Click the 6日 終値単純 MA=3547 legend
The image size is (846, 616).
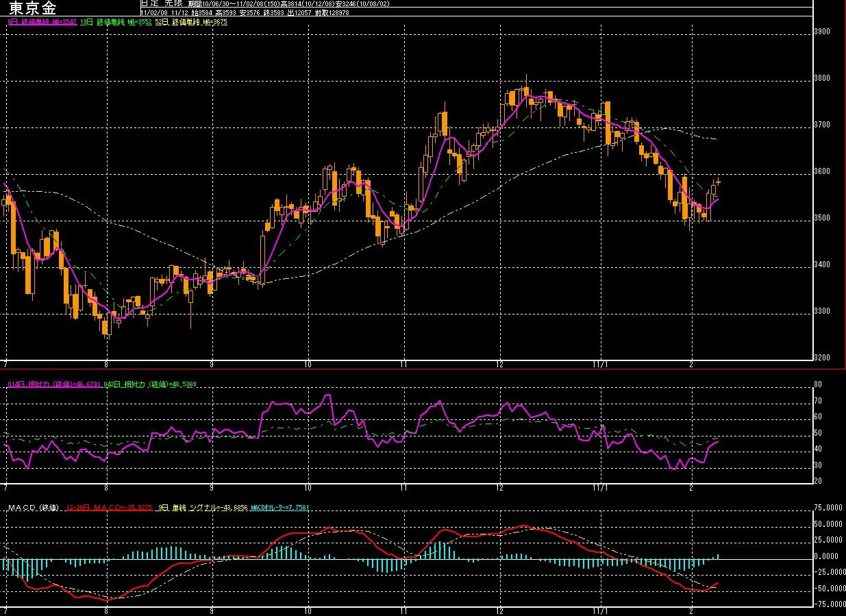pyautogui.click(x=42, y=22)
